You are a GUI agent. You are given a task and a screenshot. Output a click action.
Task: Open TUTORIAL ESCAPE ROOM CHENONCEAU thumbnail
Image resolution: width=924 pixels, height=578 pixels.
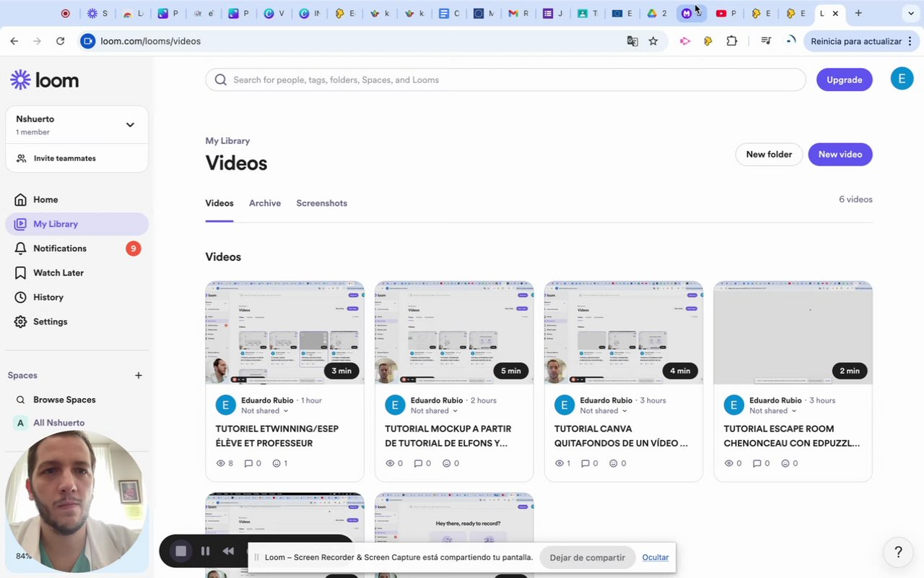point(793,333)
